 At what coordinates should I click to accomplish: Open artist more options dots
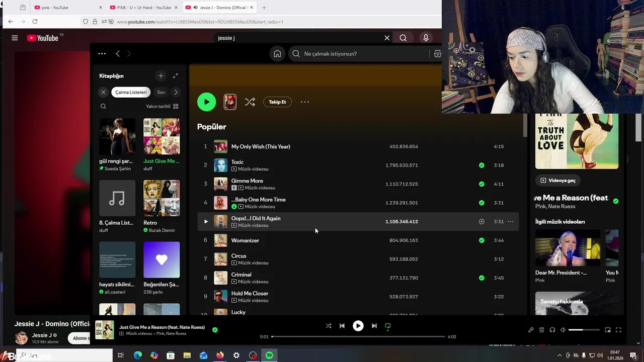tap(305, 102)
